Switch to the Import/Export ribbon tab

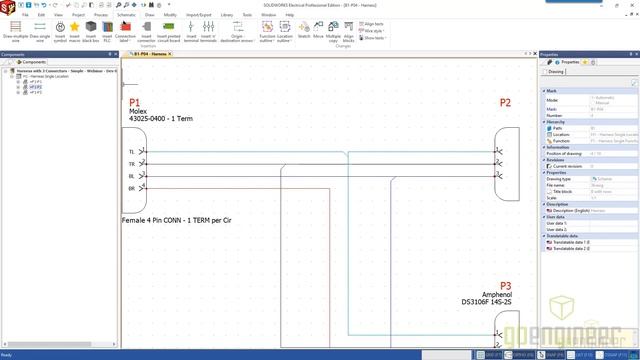coord(199,15)
